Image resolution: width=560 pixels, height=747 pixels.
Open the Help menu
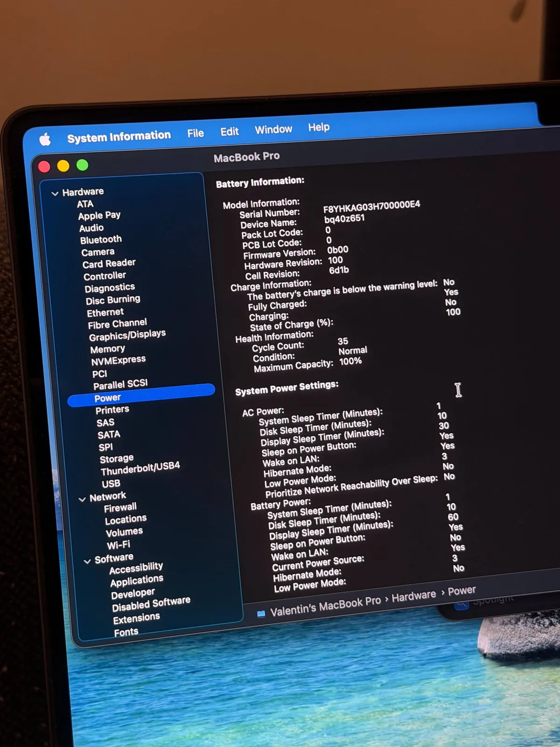click(319, 127)
